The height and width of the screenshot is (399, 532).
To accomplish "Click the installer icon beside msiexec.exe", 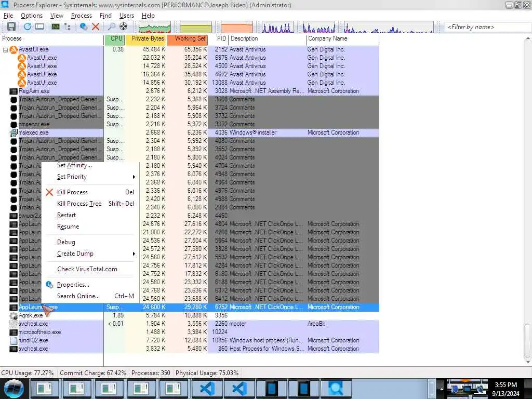I will [13, 132].
